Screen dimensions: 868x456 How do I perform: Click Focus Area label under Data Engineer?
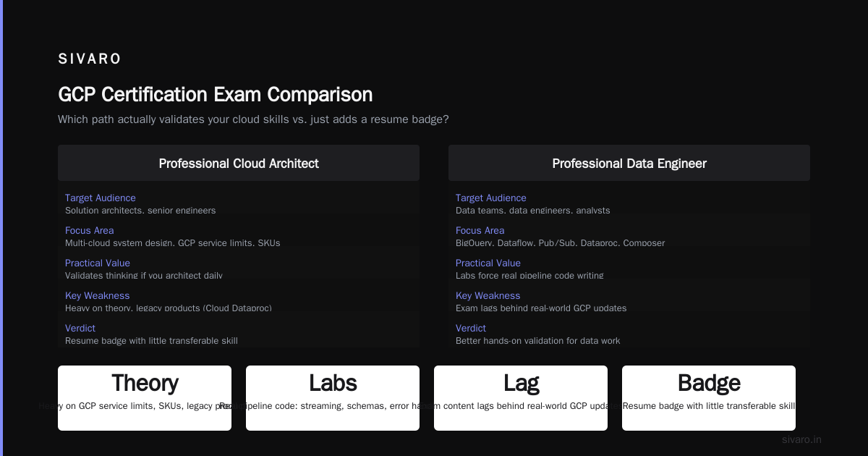480,230
